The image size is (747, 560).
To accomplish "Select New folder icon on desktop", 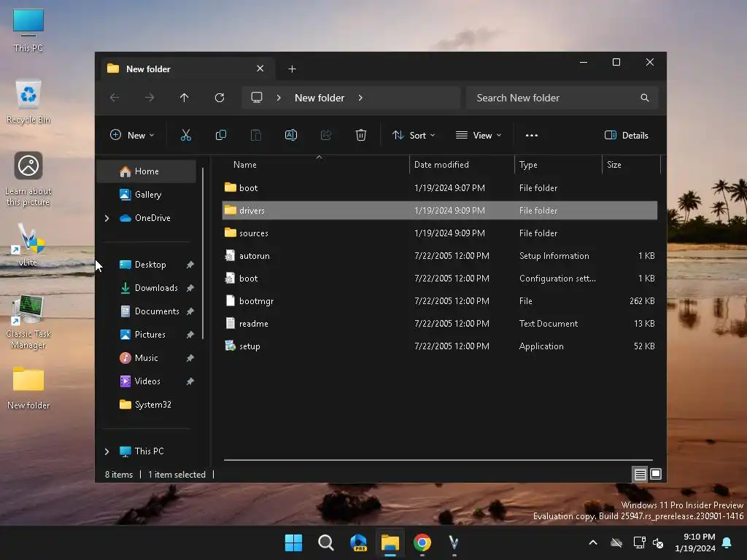I will [28, 388].
